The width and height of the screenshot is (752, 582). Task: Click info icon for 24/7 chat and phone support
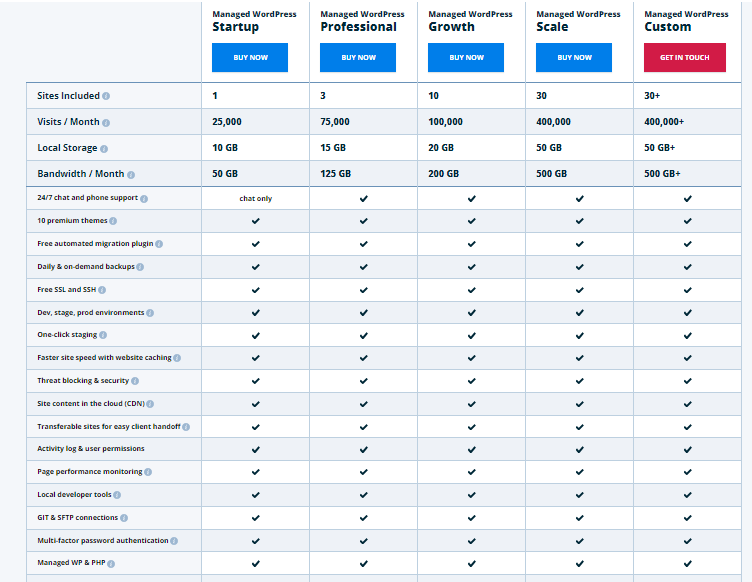144,198
